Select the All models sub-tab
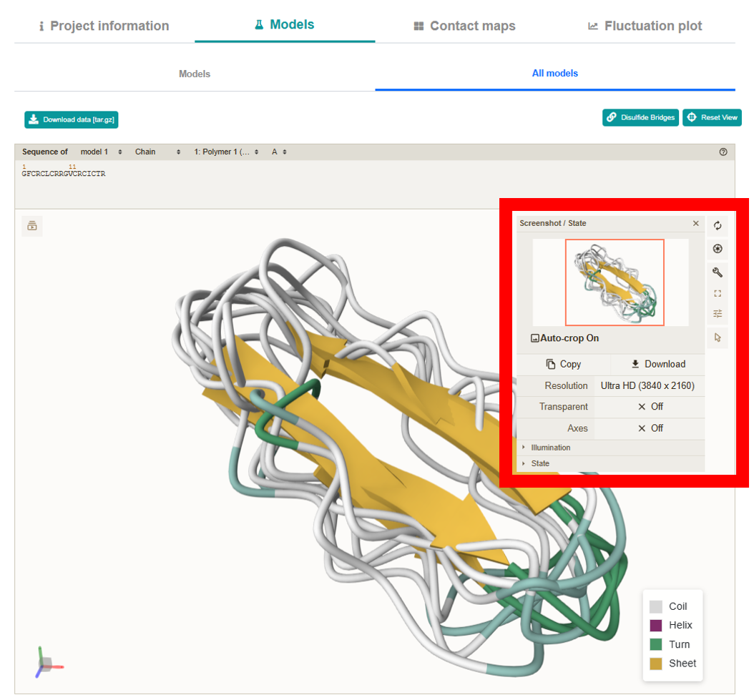The image size is (754, 700). 555,74
